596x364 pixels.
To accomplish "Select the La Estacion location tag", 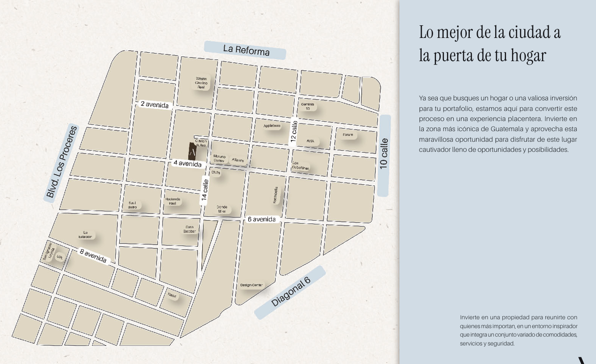I will point(85,235).
